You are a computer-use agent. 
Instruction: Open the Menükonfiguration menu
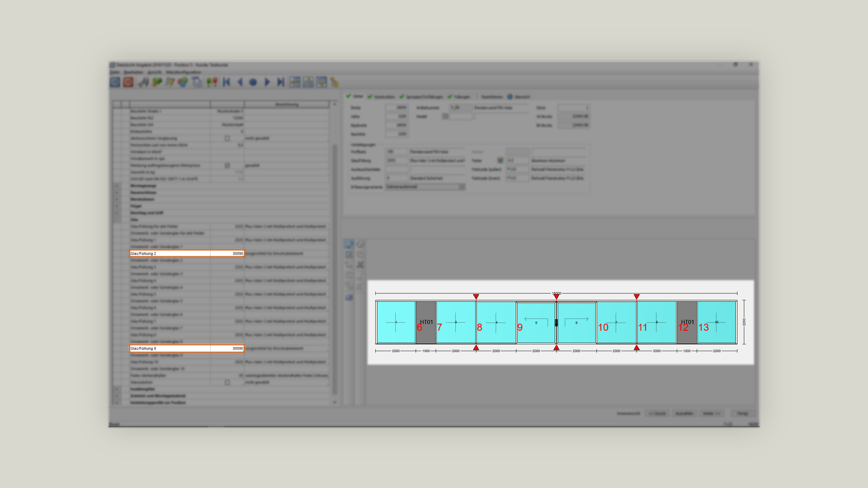(x=183, y=72)
